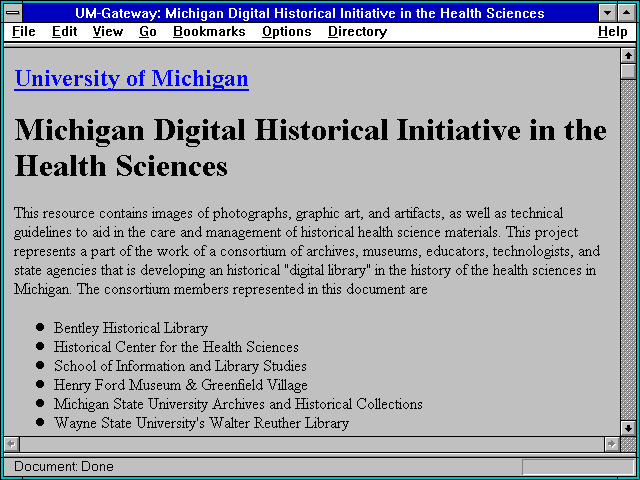640x480 pixels.
Task: Click the status bar progress indicator box
Action: (x=578, y=467)
